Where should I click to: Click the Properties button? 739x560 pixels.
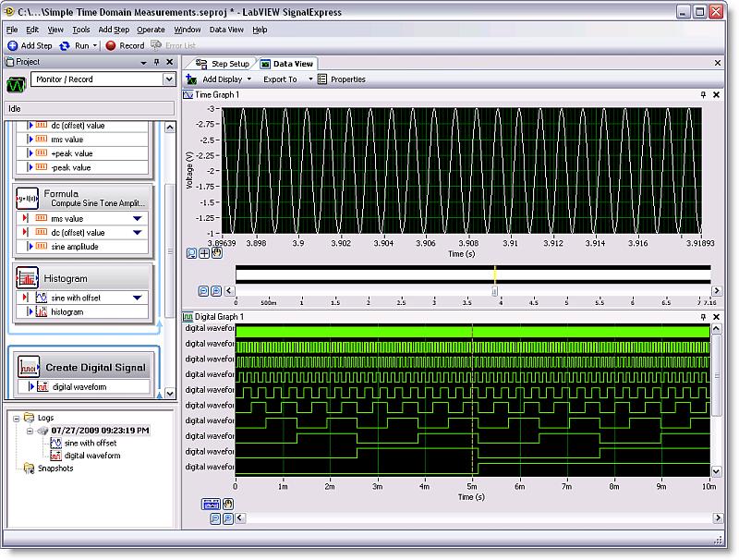point(342,79)
